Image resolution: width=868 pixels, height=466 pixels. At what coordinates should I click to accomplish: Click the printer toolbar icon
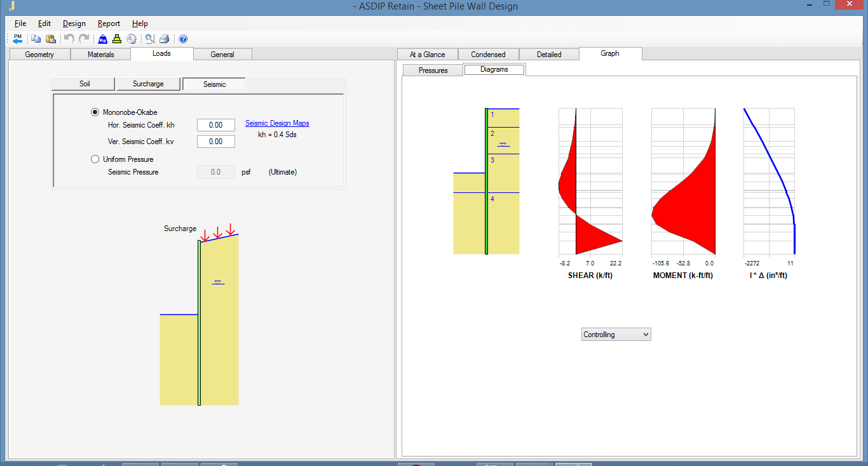[x=165, y=39]
